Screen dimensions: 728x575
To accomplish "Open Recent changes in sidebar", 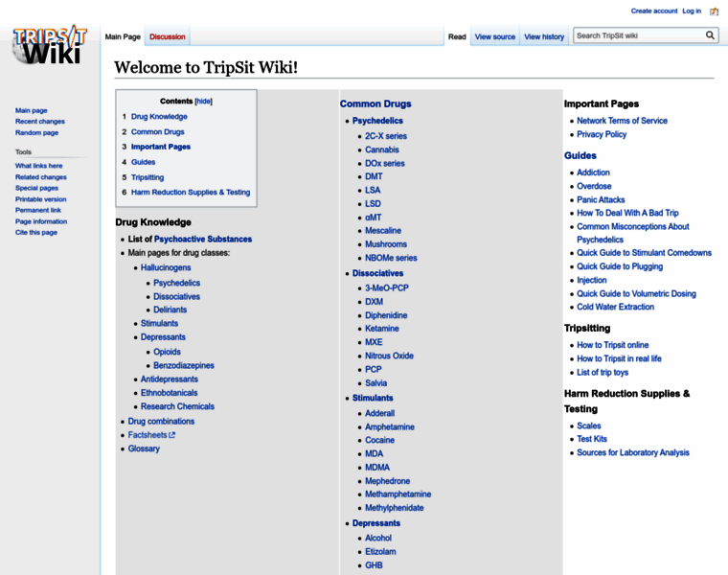I will point(40,122).
